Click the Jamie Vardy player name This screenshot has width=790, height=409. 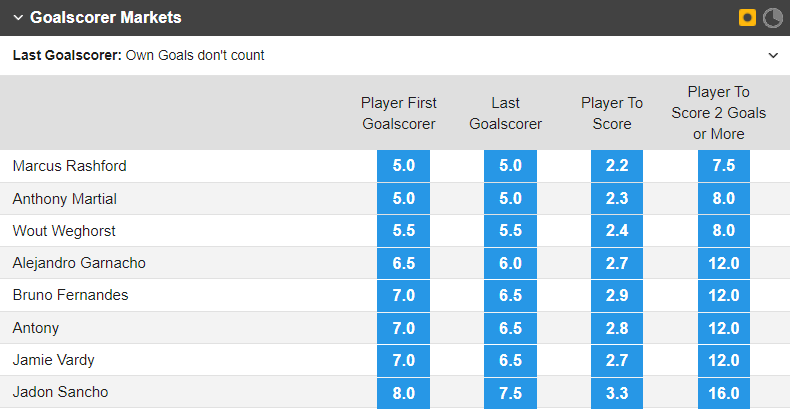tap(54, 359)
